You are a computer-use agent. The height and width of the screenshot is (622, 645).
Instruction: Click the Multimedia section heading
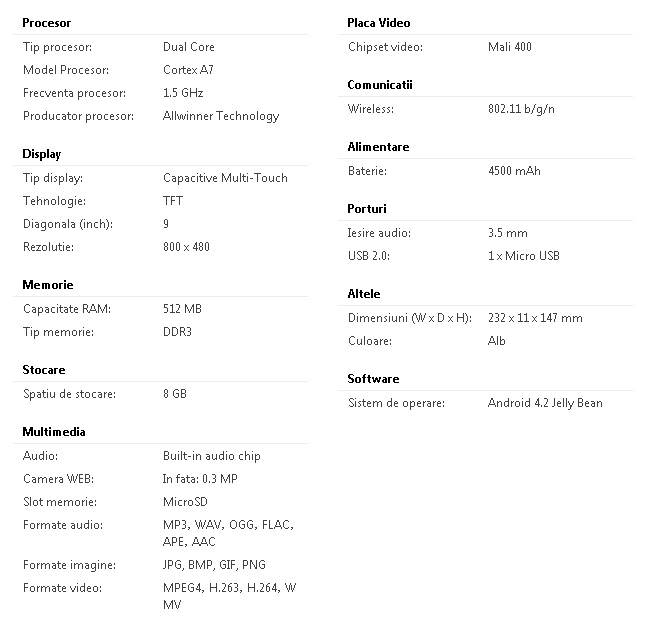pyautogui.click(x=53, y=432)
